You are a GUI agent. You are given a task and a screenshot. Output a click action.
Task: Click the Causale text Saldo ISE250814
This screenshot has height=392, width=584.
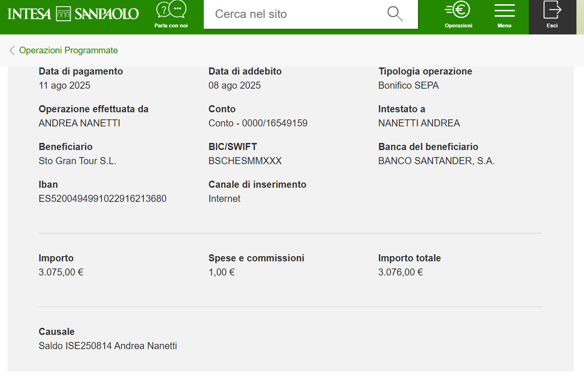75,346
